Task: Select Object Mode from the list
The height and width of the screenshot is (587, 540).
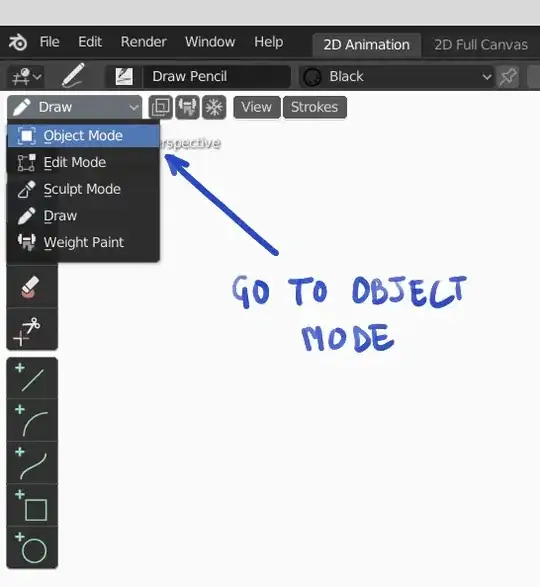Action: (84, 136)
